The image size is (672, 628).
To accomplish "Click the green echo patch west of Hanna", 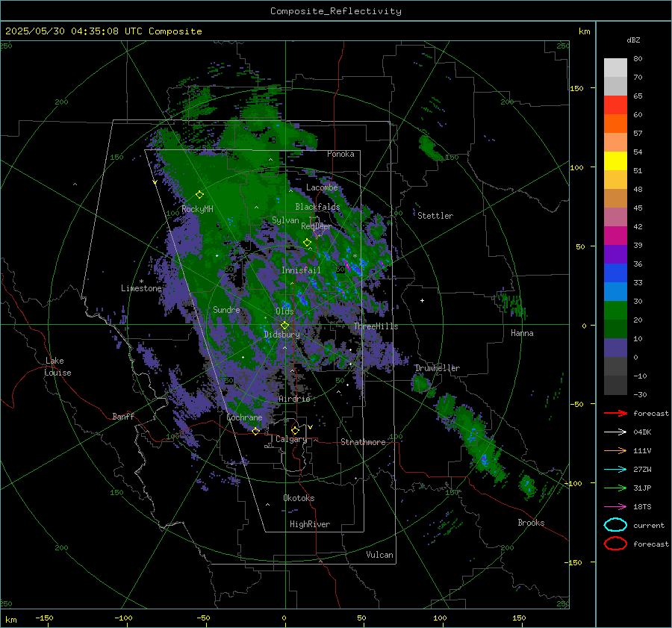I will (512, 305).
